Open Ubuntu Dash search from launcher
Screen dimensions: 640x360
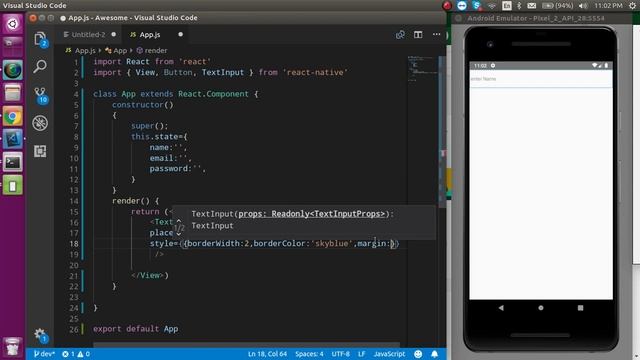tap(13, 24)
